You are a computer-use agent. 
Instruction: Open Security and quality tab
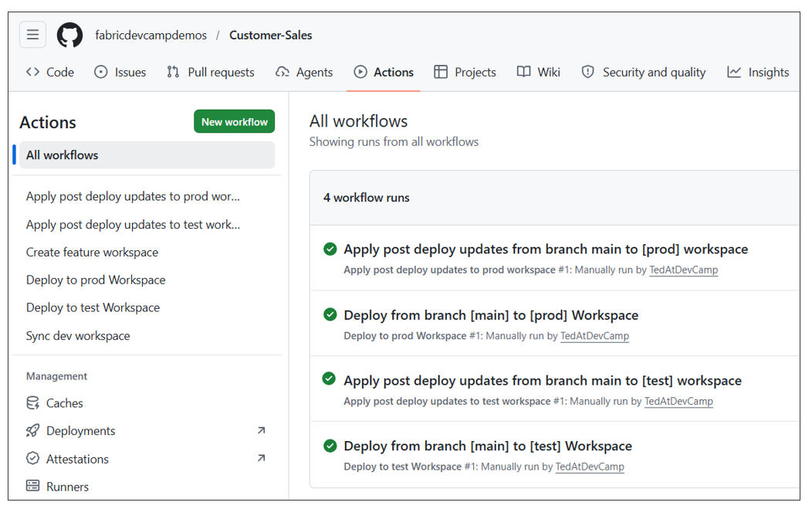tap(644, 72)
